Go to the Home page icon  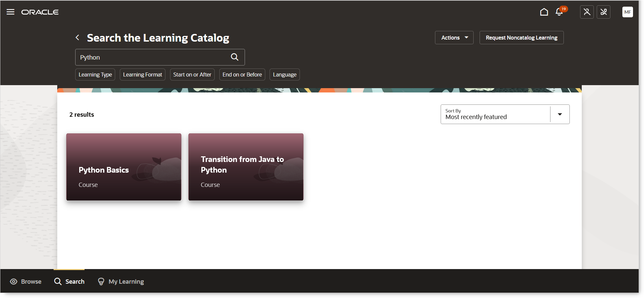click(544, 12)
